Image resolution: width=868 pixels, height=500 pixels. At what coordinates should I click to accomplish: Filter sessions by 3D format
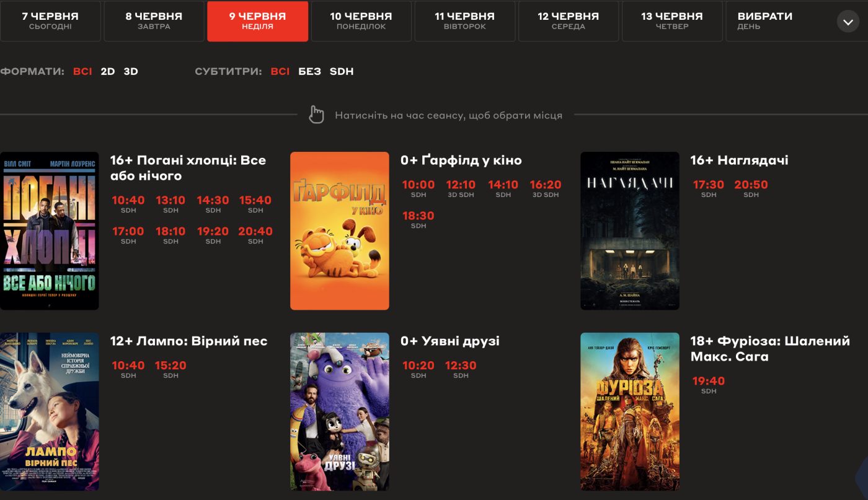click(x=131, y=71)
